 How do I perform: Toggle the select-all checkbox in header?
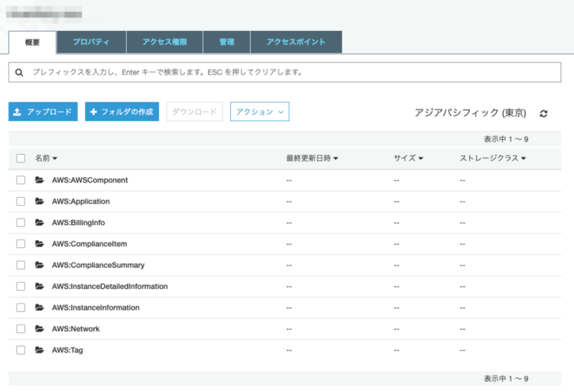21,158
